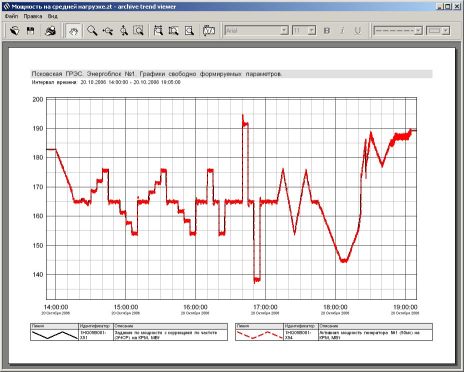The height and width of the screenshot is (372, 464).
Task: Click the right legend description cell
Action: coord(375,335)
